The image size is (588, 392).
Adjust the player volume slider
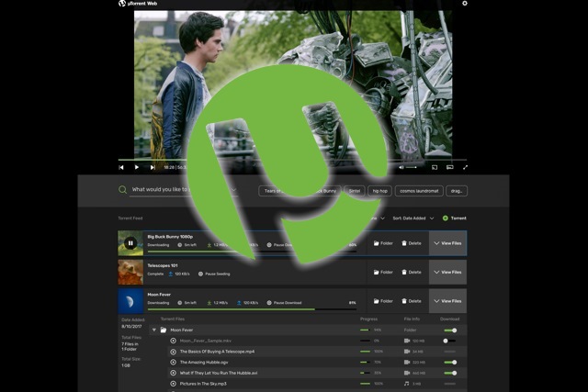pos(411,167)
